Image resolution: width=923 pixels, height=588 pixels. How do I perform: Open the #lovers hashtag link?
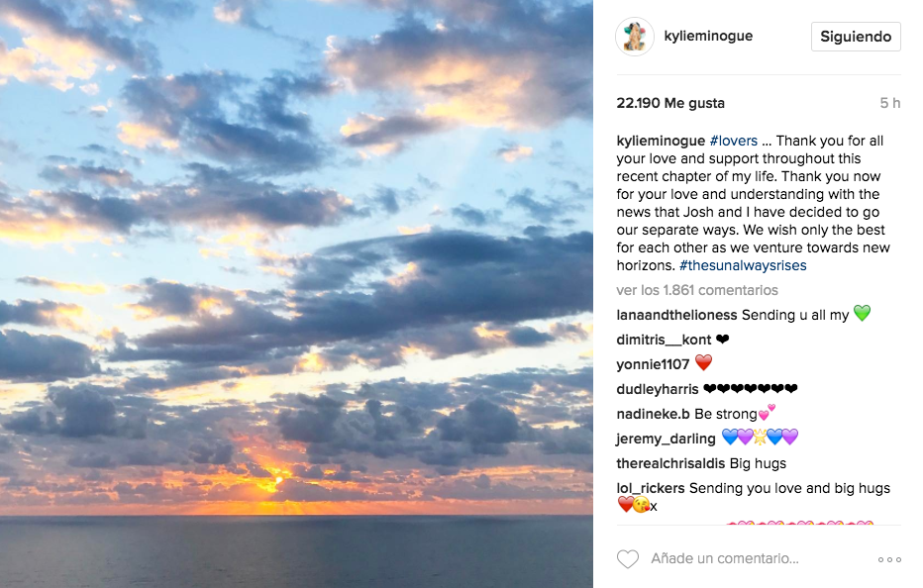click(734, 141)
